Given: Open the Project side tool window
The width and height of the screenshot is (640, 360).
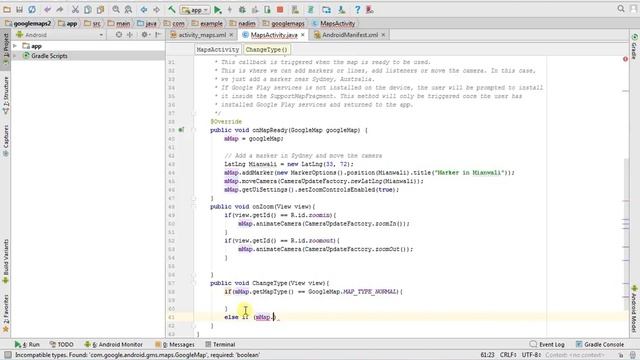Looking at the screenshot, I should click(6, 48).
